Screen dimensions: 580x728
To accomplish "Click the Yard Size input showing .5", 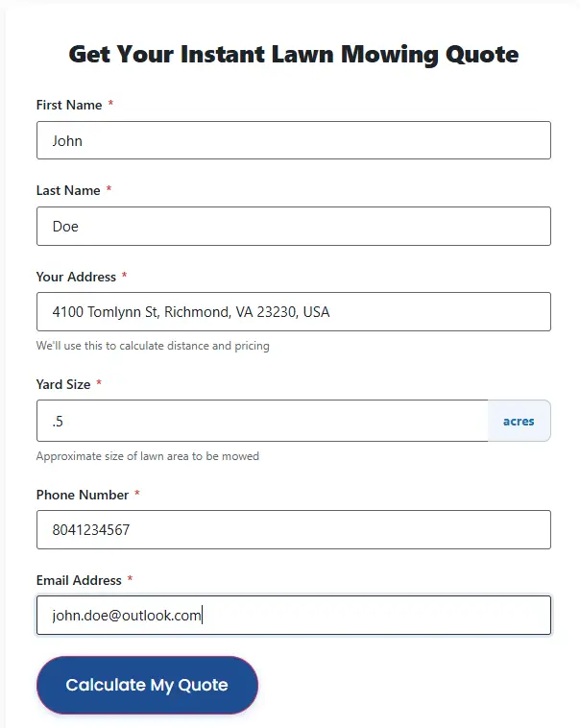I will pos(261,421).
